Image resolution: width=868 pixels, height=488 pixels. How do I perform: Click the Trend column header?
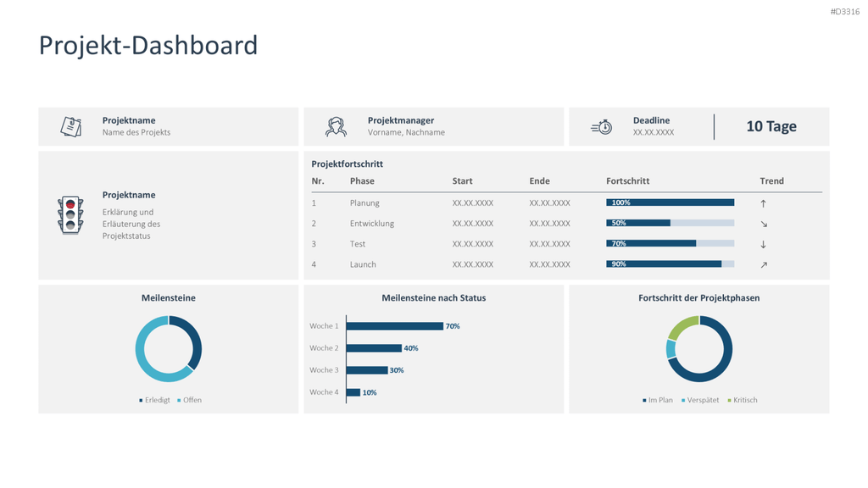[771, 181]
